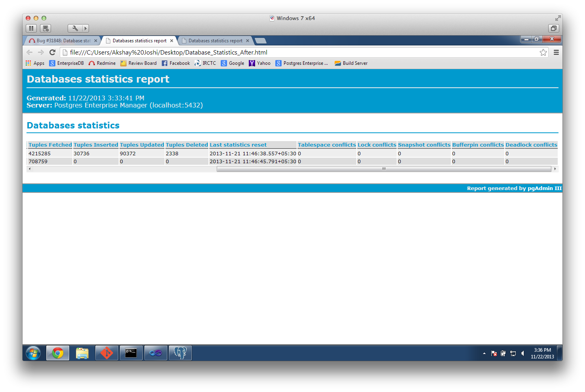Click the Chrome reload page icon
This screenshot has height=392, width=585.
pos(52,52)
